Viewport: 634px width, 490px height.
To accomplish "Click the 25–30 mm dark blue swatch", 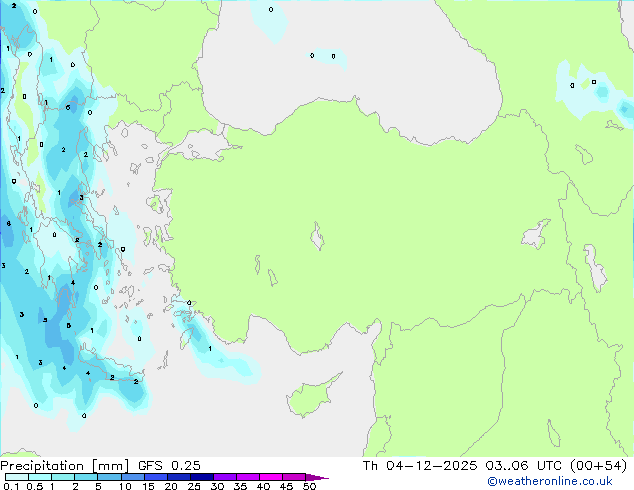I will (202, 477).
